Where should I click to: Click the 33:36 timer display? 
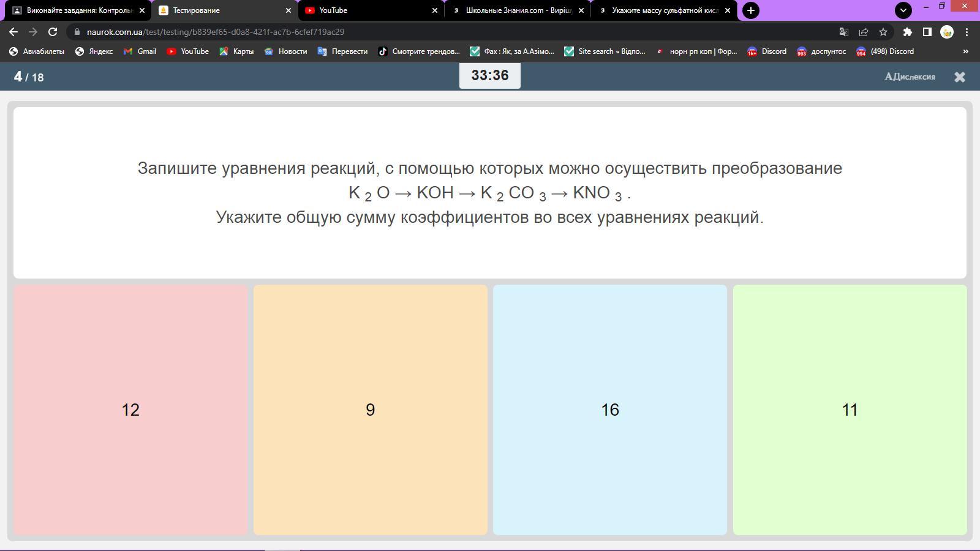[x=490, y=75]
